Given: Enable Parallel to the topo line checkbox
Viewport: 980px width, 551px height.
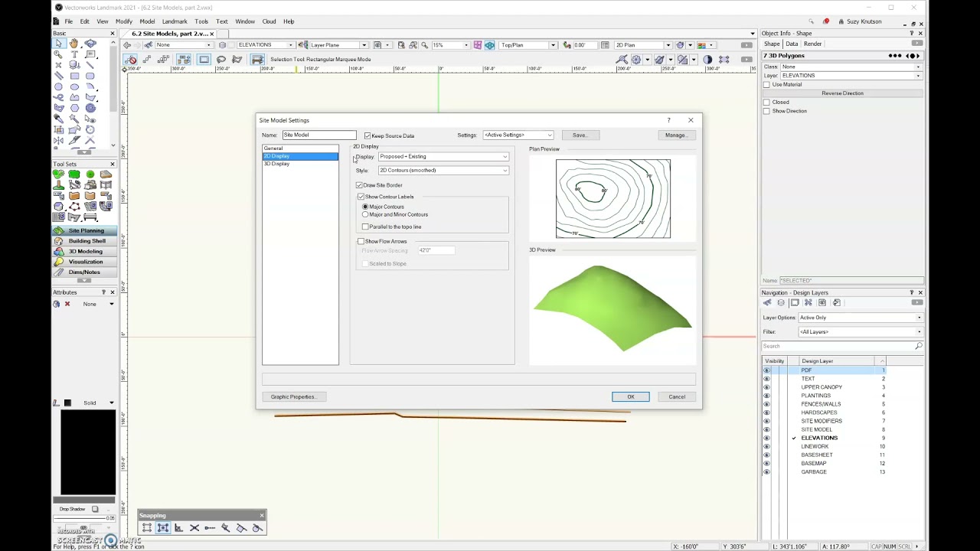Looking at the screenshot, I should [365, 227].
